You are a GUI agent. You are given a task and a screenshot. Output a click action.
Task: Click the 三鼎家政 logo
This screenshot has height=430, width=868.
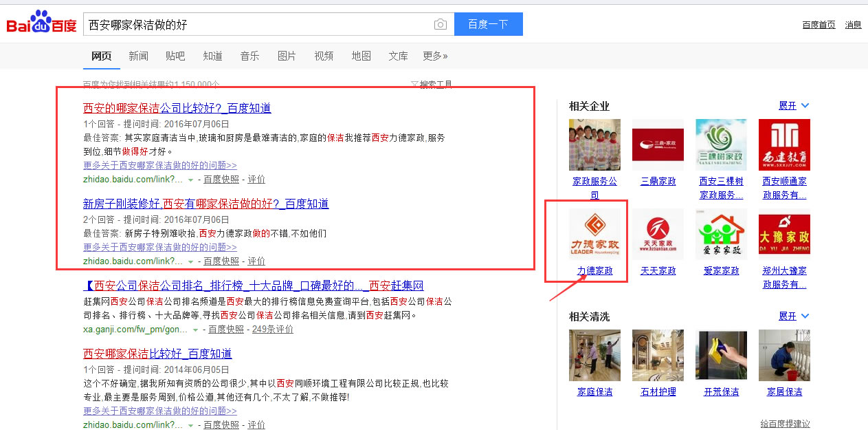[x=658, y=144]
